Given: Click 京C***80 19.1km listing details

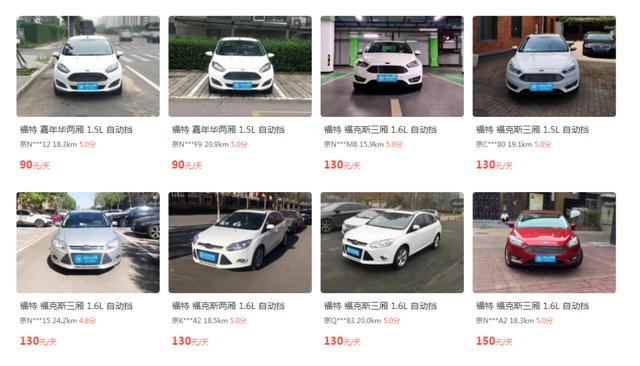Looking at the screenshot, I should coord(504,144).
